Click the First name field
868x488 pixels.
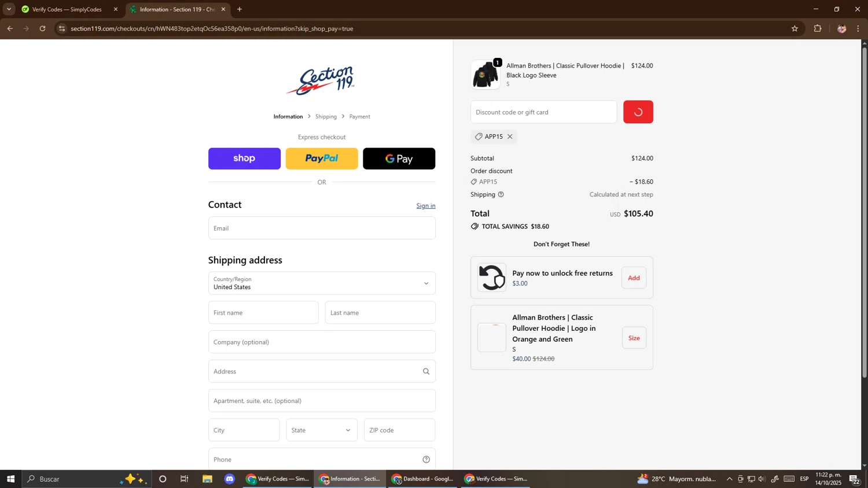coord(263,313)
